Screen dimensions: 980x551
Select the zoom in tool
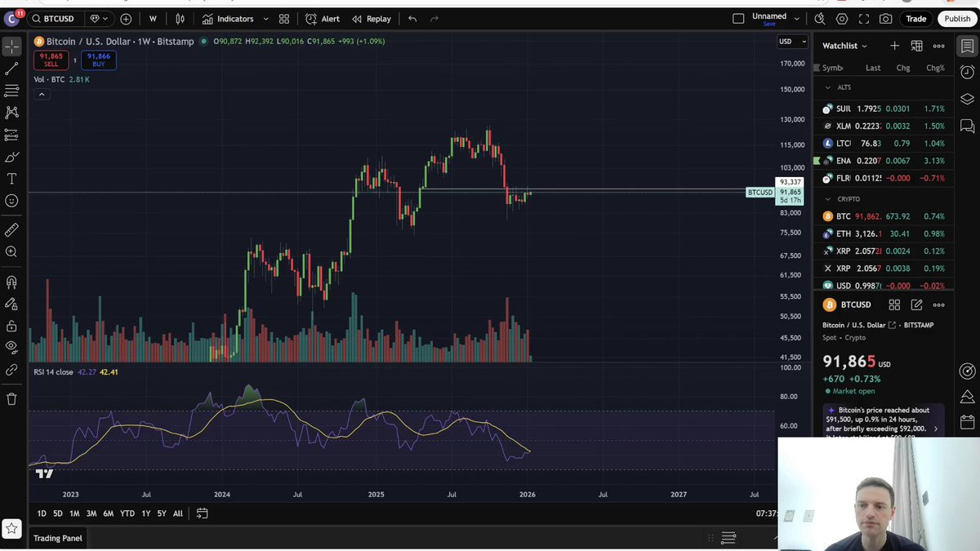click(11, 252)
